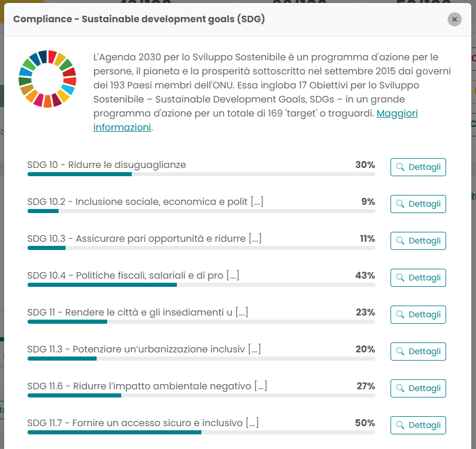Screen dimensions: 476x449
Task: Open Dettagli for SDG 11.6
Action: coord(418,388)
